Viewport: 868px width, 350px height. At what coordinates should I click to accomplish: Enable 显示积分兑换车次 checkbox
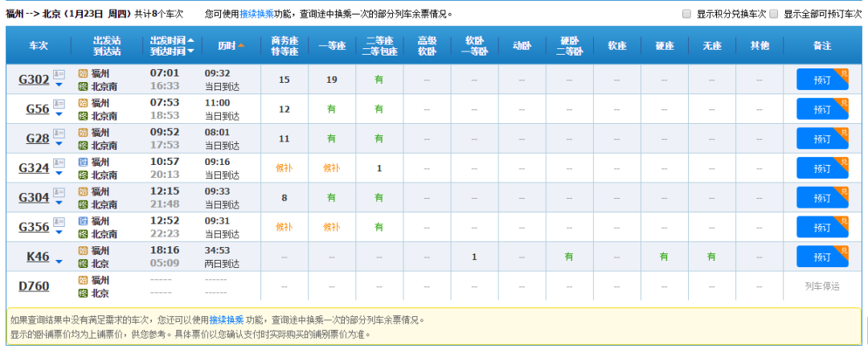[x=686, y=14]
